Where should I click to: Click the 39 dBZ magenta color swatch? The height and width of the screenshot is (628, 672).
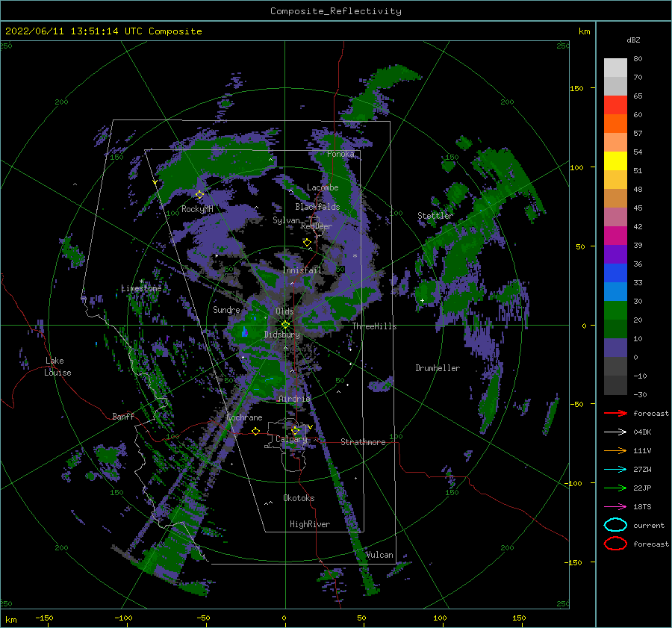pos(615,236)
